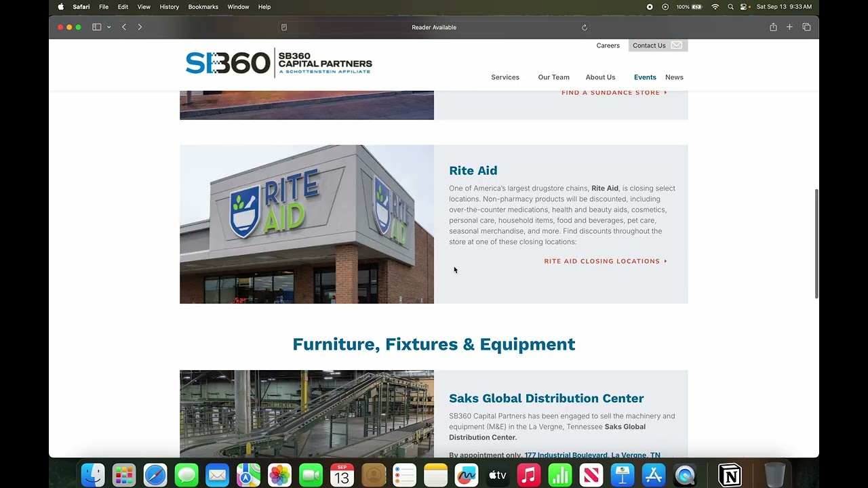
Task: Open News app from dock
Action: click(x=591, y=475)
